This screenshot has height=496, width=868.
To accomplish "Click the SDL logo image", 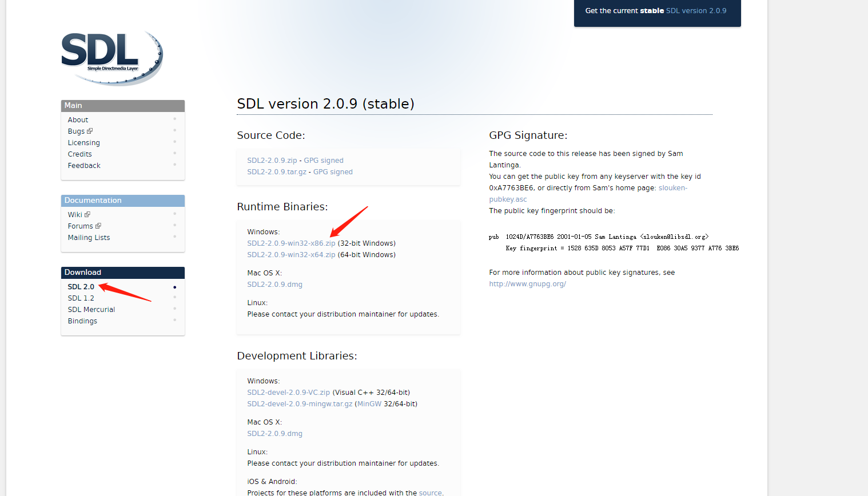I will click(x=112, y=58).
